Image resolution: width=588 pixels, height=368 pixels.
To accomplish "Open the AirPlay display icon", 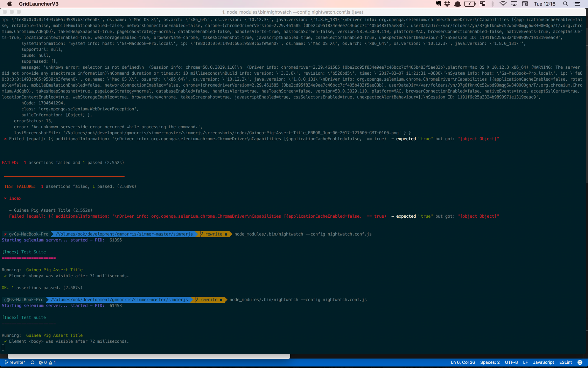I will click(514, 4).
